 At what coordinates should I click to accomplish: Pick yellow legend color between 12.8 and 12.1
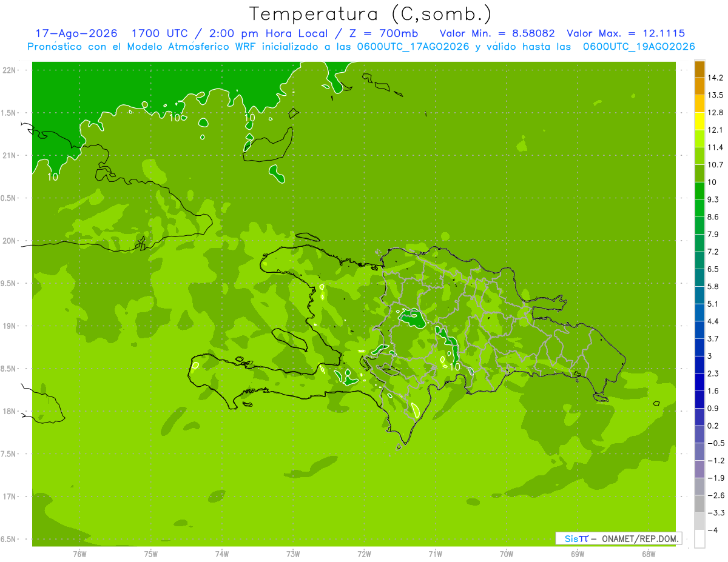tap(700, 121)
